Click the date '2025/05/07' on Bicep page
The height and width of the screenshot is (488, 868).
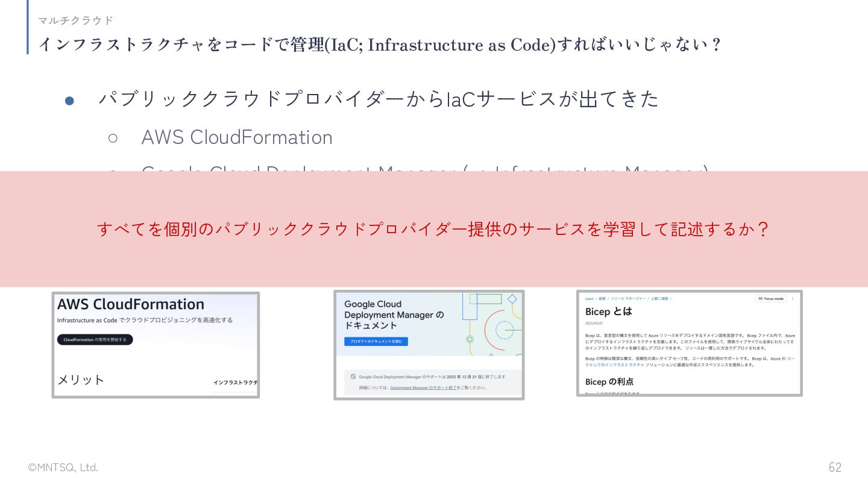click(x=594, y=324)
